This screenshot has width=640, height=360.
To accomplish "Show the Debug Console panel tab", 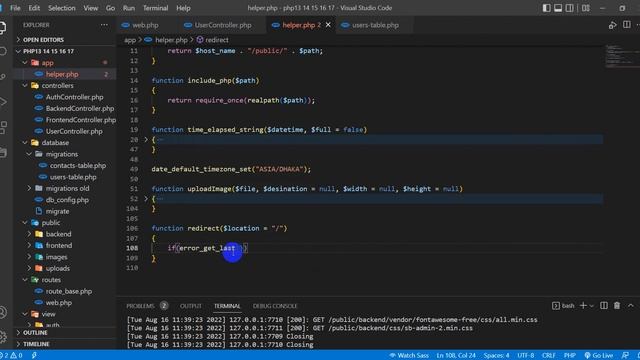I will coord(275,306).
